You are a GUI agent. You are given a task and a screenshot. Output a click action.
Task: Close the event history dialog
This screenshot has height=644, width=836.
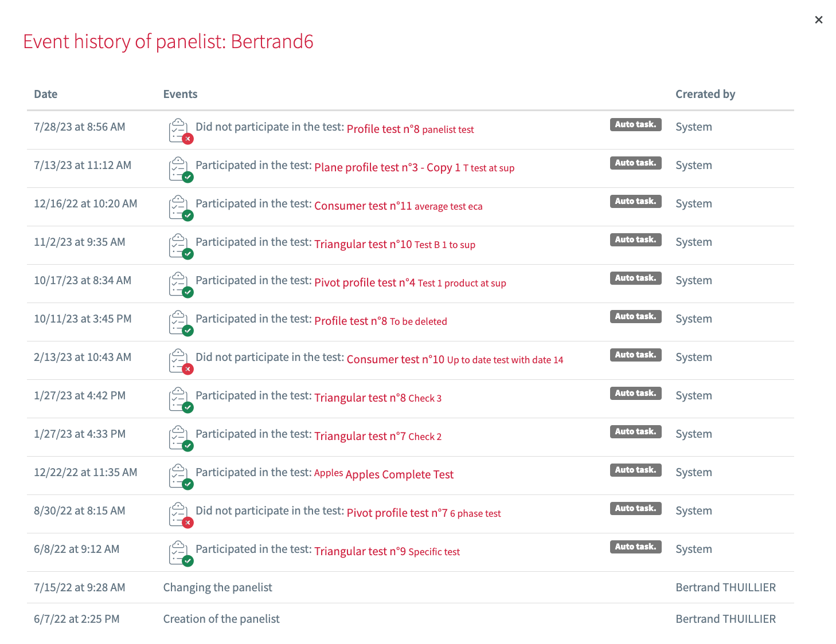coord(818,20)
